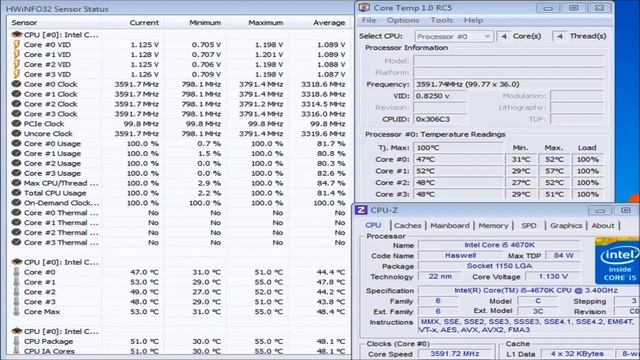The image size is (640, 360).
Task: Click the Core #0 VID voltage icon
Action: pos(16,44)
